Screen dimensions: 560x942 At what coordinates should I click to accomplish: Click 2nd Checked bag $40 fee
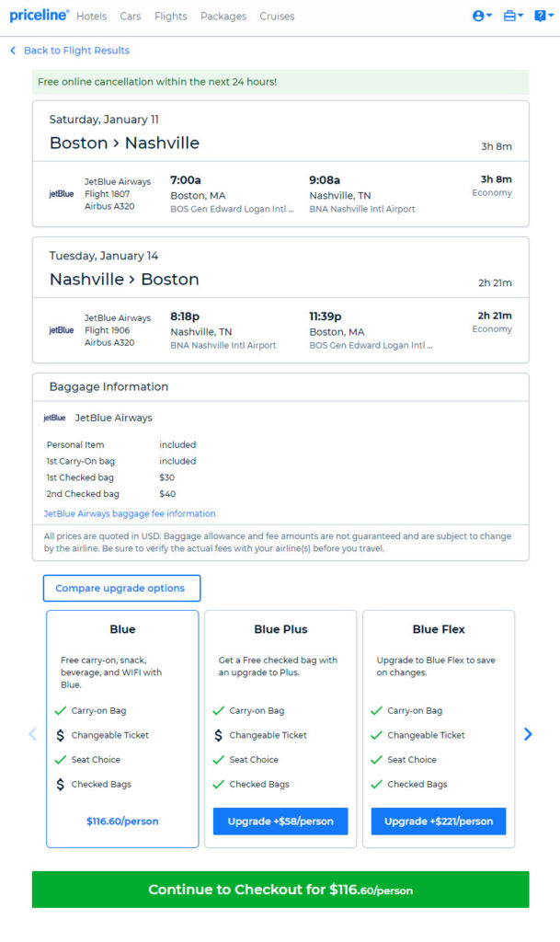(167, 494)
